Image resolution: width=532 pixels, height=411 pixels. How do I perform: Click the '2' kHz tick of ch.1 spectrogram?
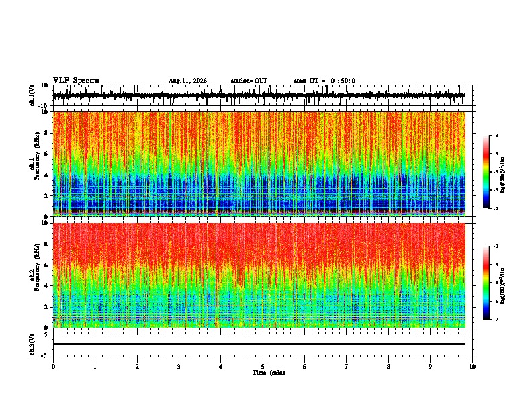(x=46, y=196)
